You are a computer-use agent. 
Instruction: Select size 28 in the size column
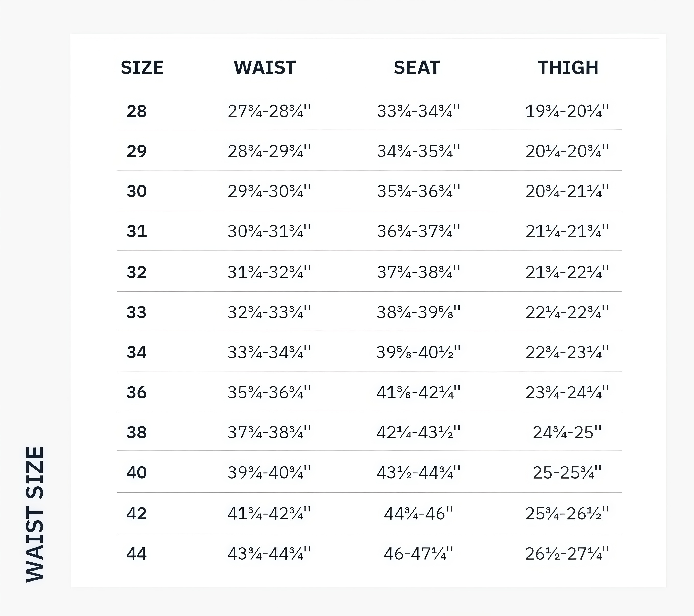(136, 111)
